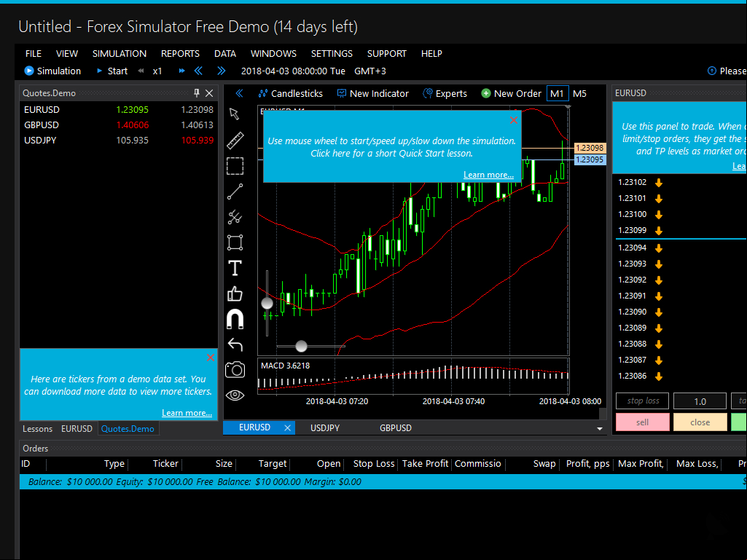Switch chart to M5 timeframe
The image size is (747, 560).
coord(579,93)
